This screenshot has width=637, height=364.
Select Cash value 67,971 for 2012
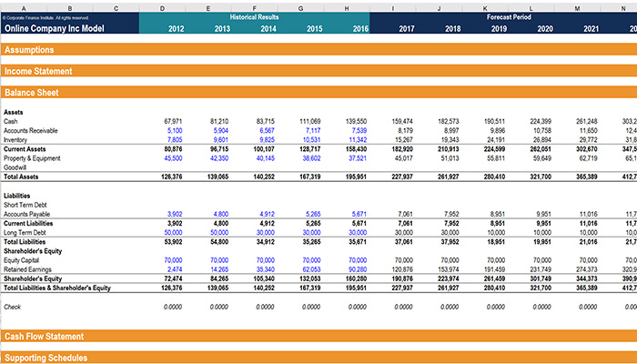point(173,121)
